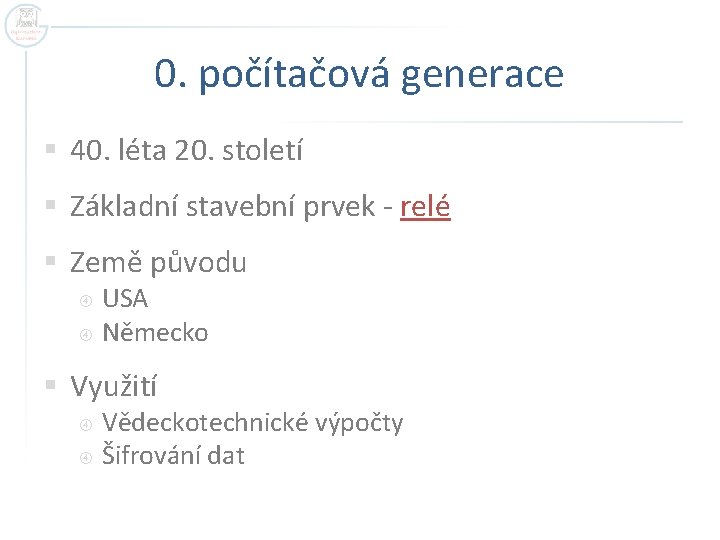This screenshot has width=720, height=540.
Task: Click the circled arrow bullet beside Německo
Action: point(86,333)
